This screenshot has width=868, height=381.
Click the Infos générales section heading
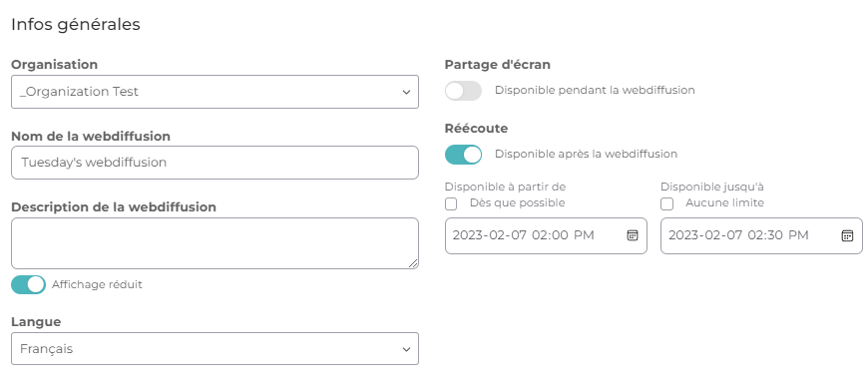75,25
